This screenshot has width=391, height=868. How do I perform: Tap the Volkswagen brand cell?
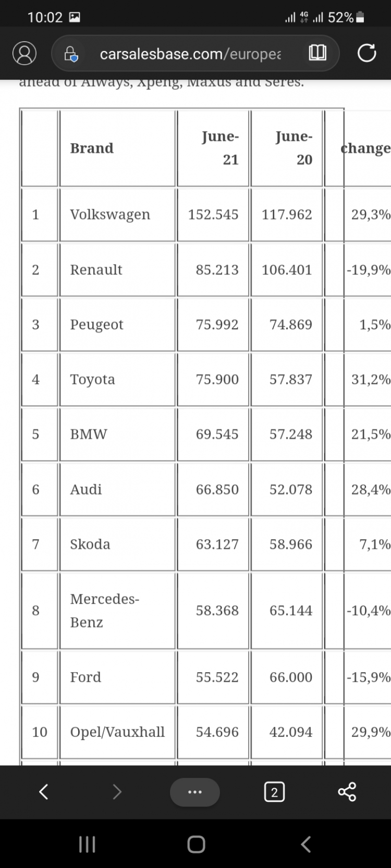point(117,215)
